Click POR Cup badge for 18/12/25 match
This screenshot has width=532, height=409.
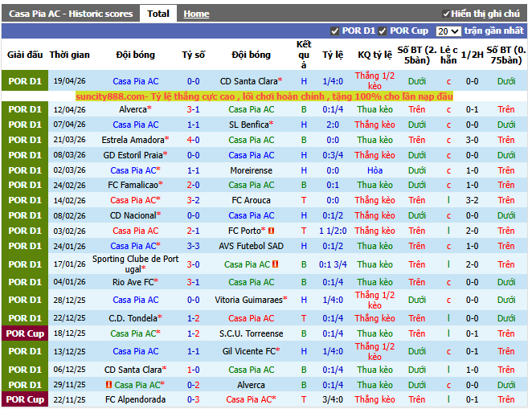(24, 333)
